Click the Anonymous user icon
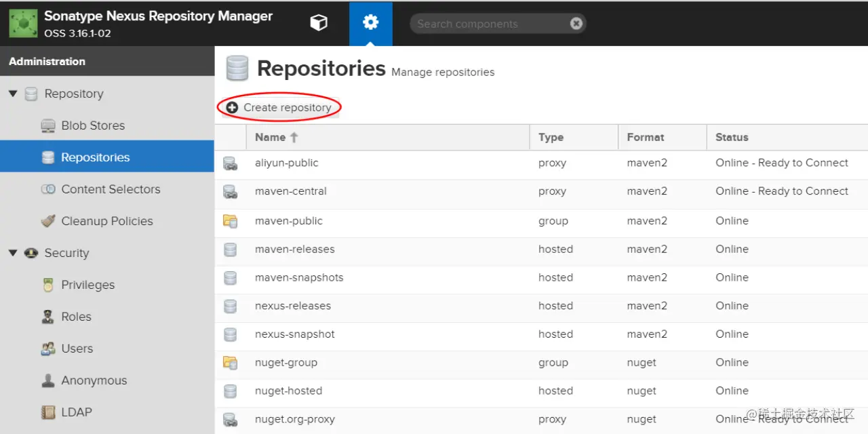Image resolution: width=868 pixels, height=434 pixels. click(48, 380)
